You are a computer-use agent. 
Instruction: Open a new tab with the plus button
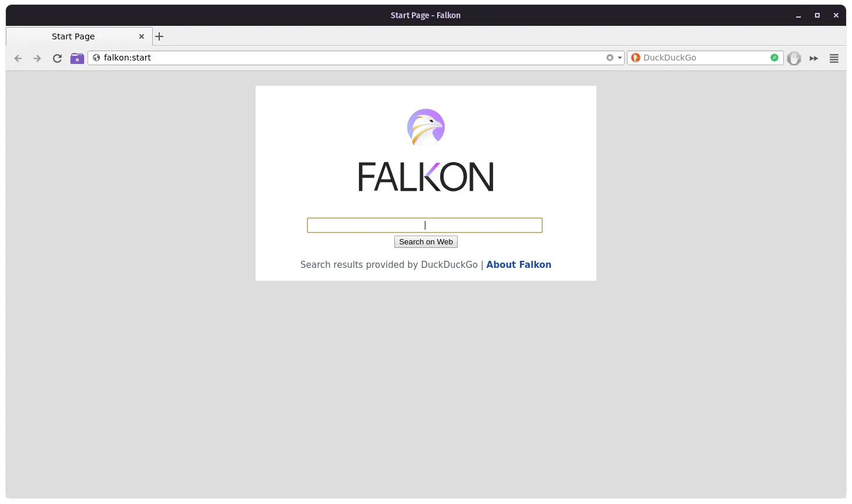point(159,36)
